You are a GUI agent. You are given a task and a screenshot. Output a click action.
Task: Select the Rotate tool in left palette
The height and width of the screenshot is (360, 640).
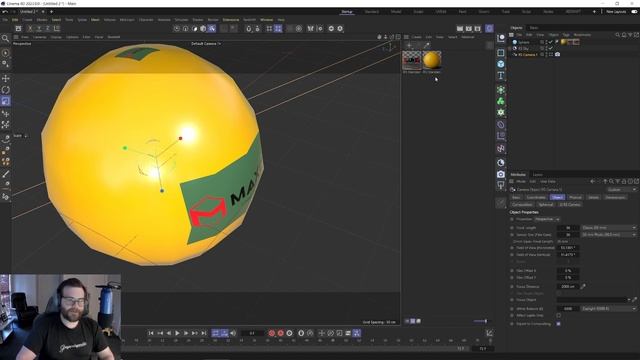[x=6, y=90]
